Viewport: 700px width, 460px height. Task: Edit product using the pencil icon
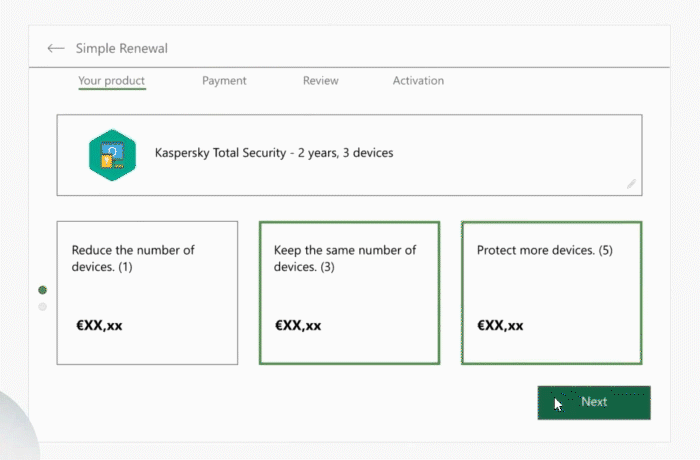coord(631,184)
